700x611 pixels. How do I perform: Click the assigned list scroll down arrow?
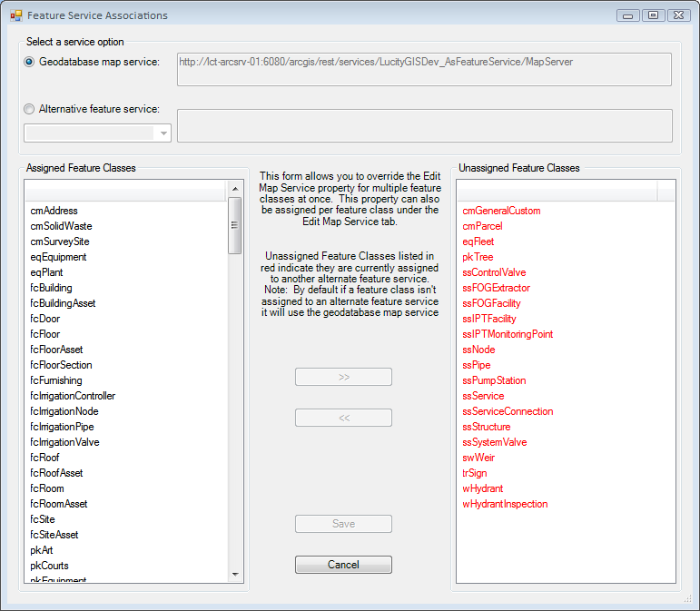click(x=235, y=575)
